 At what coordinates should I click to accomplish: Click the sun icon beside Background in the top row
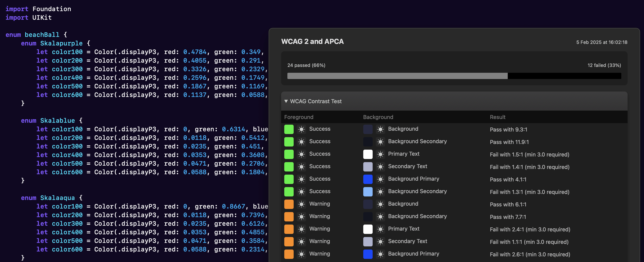coord(380,129)
